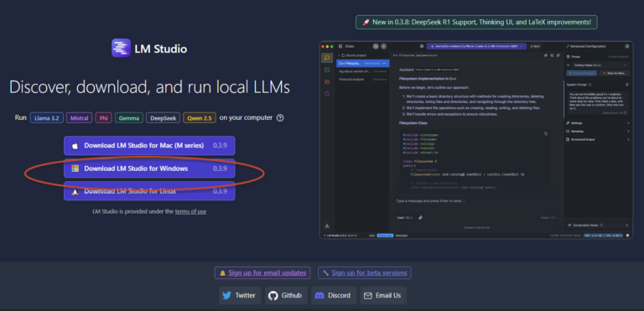The image size is (644, 311).
Task: Click the LM Studio logo icon
Action: point(121,48)
